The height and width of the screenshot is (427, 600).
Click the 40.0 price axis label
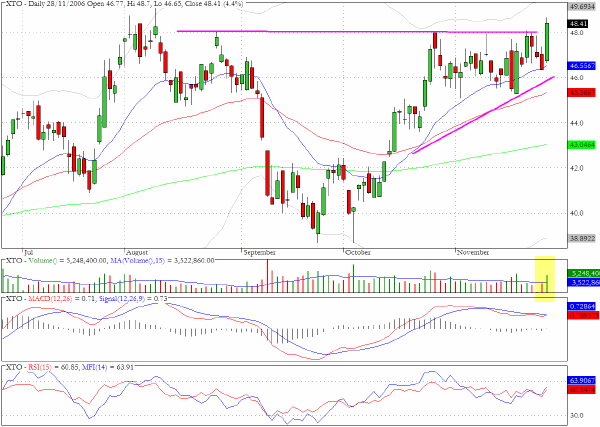[x=576, y=213]
